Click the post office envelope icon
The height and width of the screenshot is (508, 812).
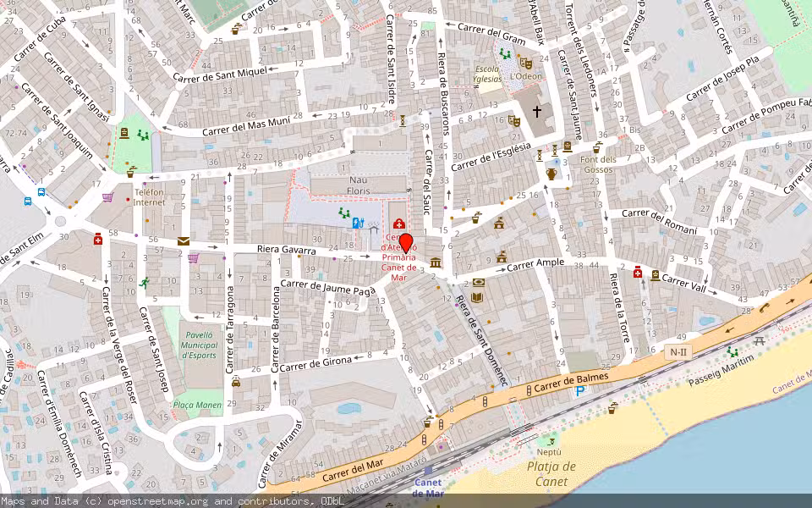click(184, 241)
